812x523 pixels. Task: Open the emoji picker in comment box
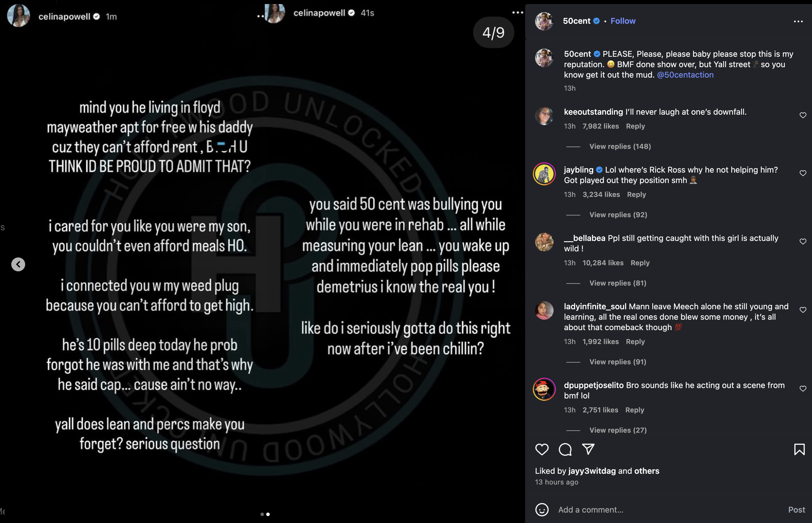pyautogui.click(x=541, y=509)
